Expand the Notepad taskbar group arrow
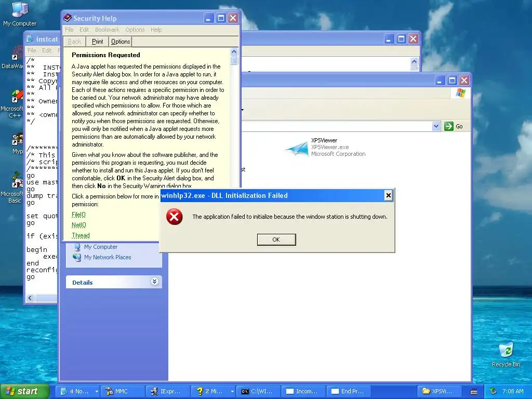The width and height of the screenshot is (532, 399). pyautogui.click(x=97, y=391)
